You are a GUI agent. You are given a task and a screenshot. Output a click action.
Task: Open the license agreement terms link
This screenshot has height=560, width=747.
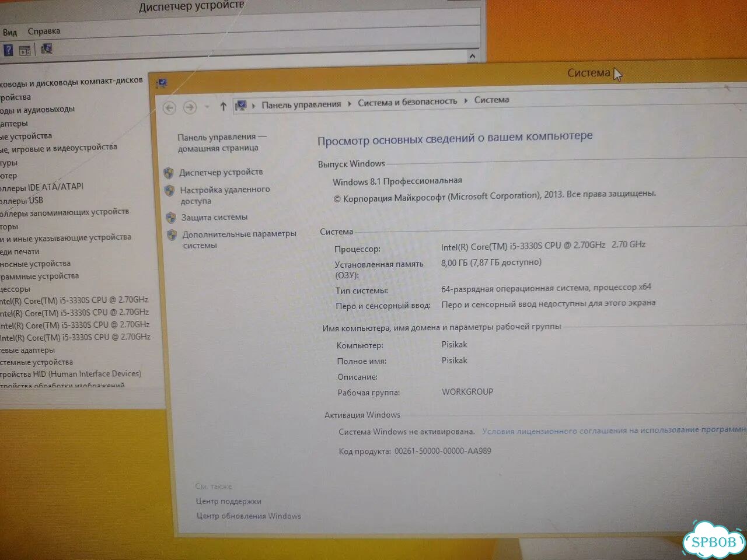point(614,430)
